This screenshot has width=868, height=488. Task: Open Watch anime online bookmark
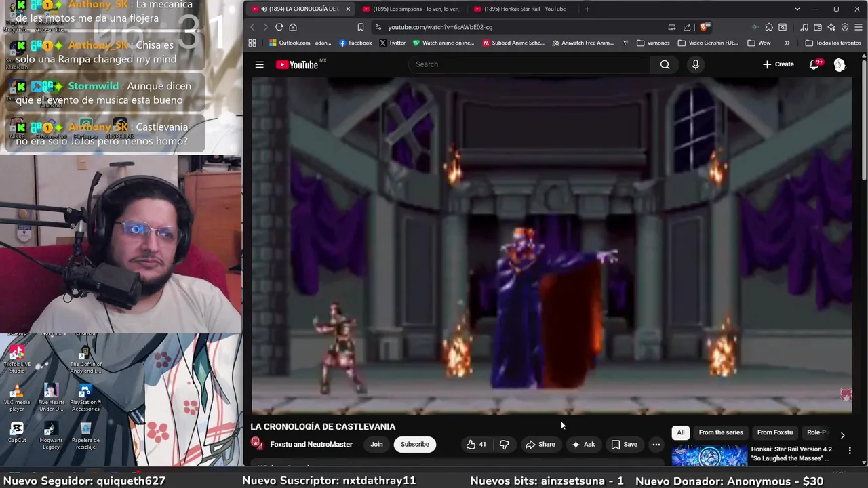(x=443, y=43)
